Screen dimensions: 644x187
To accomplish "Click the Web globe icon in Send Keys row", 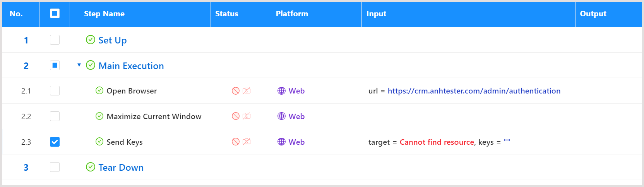I will coord(281,142).
